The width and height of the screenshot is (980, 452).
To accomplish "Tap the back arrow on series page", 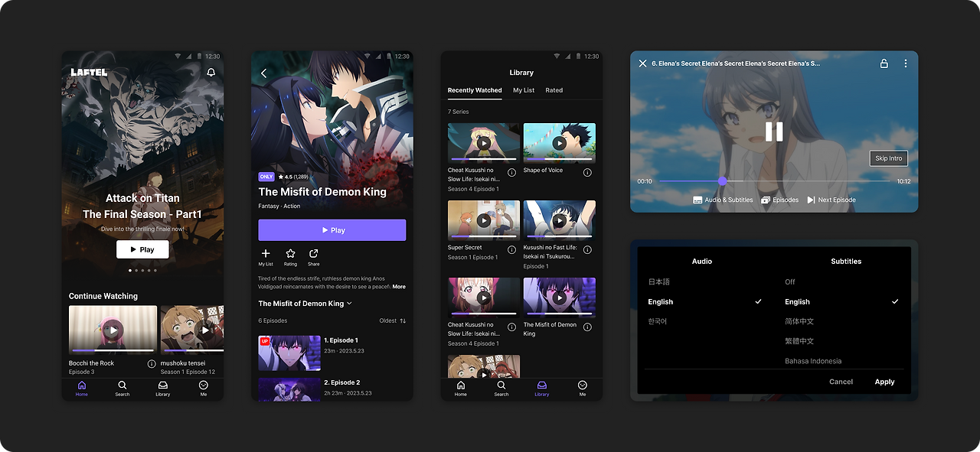I will (x=264, y=73).
